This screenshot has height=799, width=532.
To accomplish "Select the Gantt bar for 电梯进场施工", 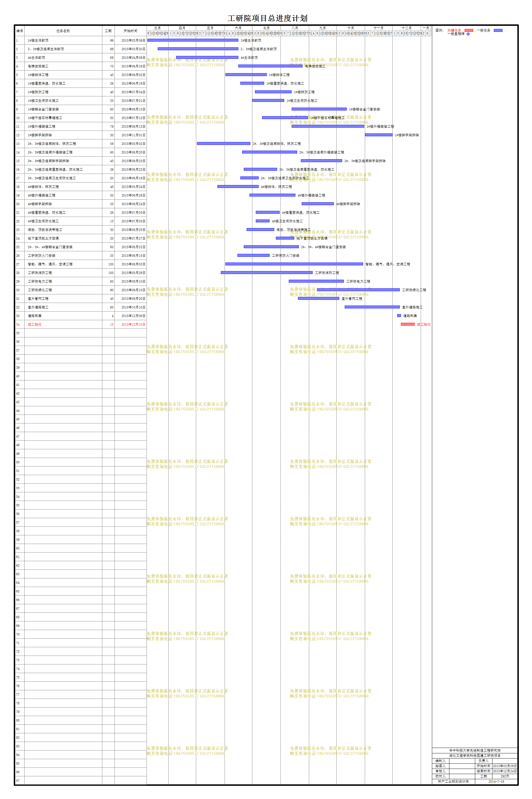I will tap(270, 66).
